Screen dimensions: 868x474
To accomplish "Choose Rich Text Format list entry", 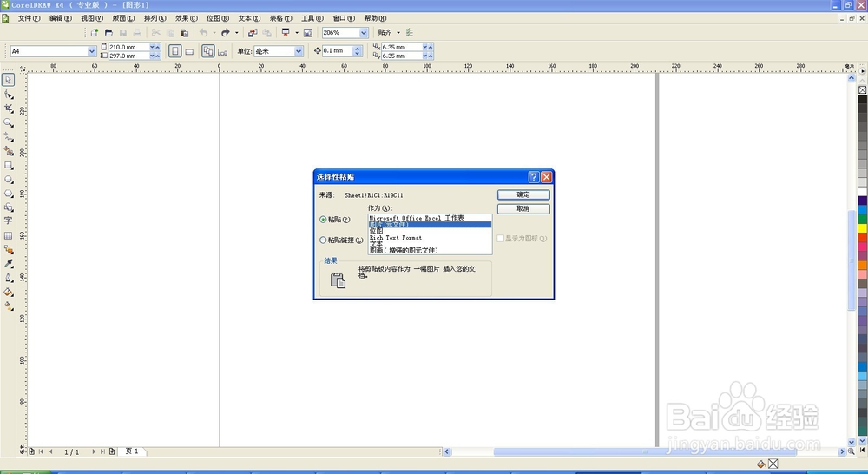I will pos(430,238).
